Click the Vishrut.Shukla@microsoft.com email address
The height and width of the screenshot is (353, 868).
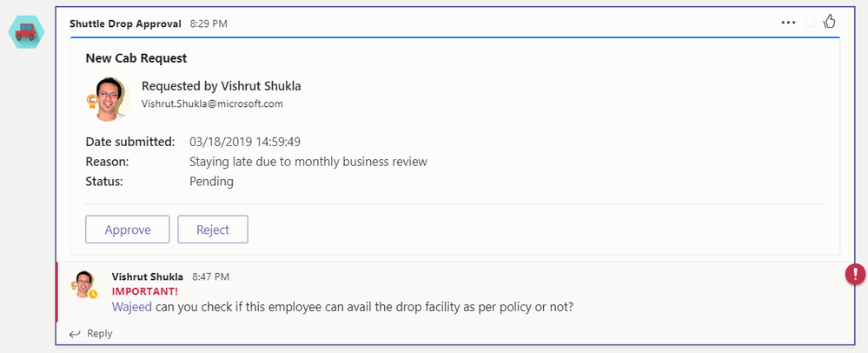(x=212, y=103)
